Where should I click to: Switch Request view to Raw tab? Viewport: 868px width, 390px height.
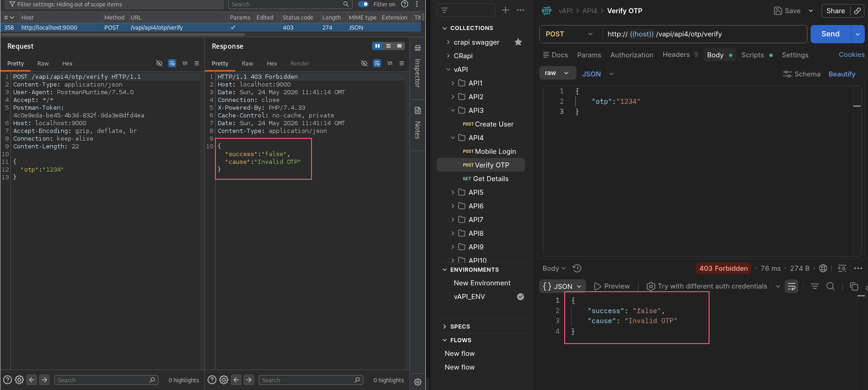click(x=43, y=64)
